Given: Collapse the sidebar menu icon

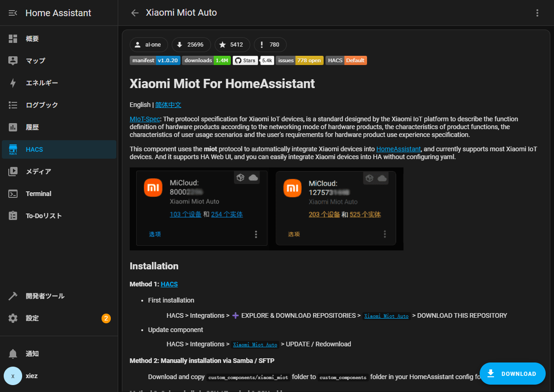Looking at the screenshot, I should [x=13, y=13].
